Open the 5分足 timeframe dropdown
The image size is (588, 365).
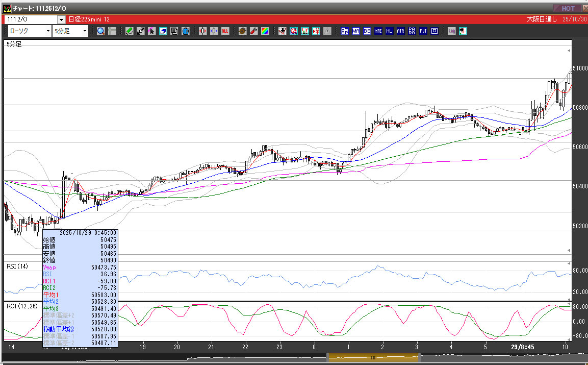tap(85, 31)
